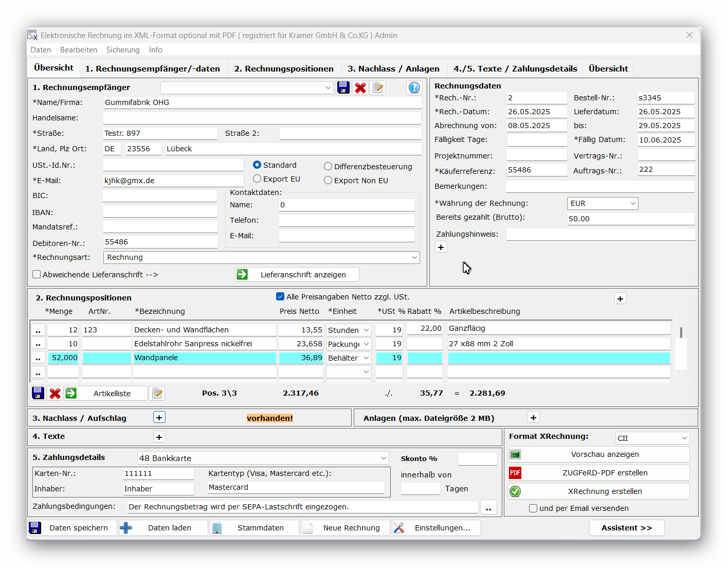Click the Lieferanschrift anzeigen button
Screen dimensions: 728x568
coord(297,275)
